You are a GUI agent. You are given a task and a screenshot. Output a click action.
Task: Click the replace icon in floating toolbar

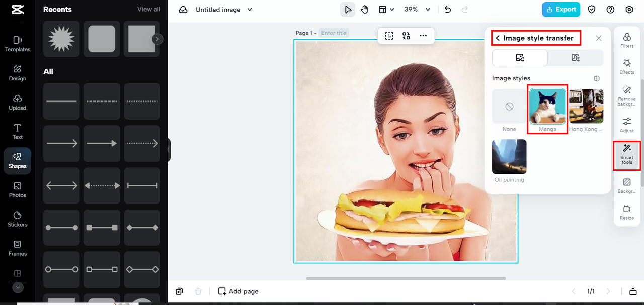pyautogui.click(x=406, y=36)
